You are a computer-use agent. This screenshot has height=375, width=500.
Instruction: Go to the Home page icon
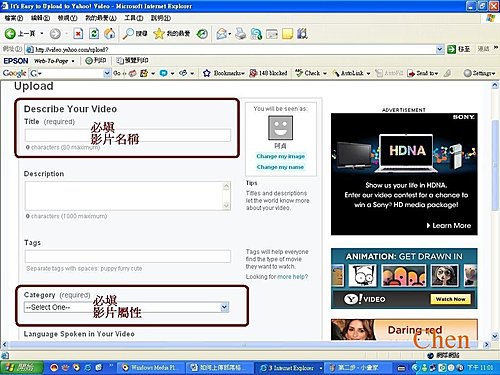[x=110, y=33]
